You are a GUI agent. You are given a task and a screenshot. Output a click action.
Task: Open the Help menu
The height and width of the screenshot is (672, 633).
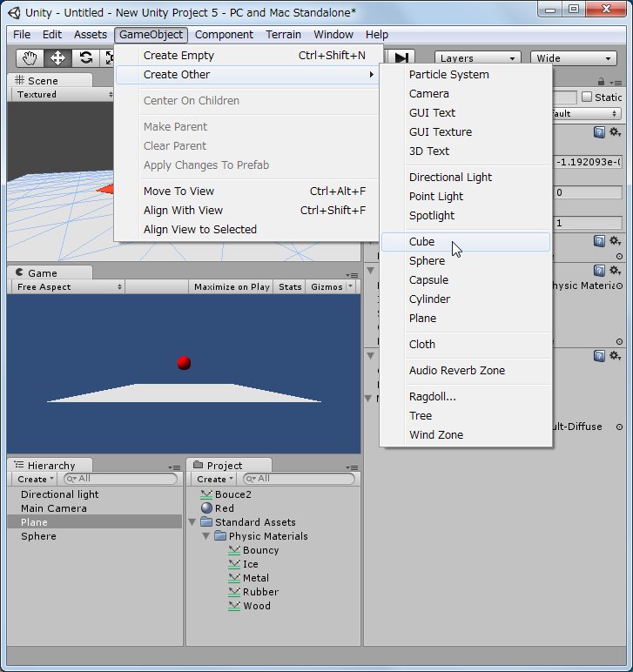point(377,34)
